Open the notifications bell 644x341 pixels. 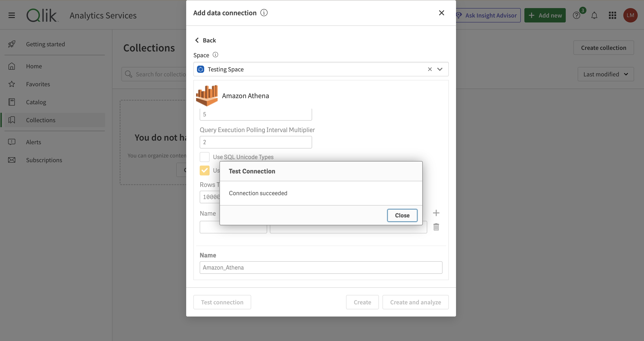tap(594, 15)
